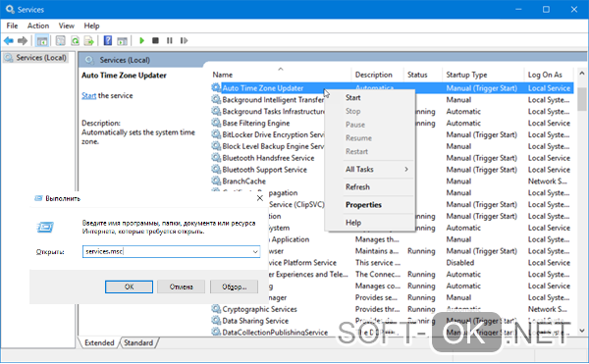The width and height of the screenshot is (589, 364).
Task: Click Отмена button in Run dialog
Action: tap(181, 286)
